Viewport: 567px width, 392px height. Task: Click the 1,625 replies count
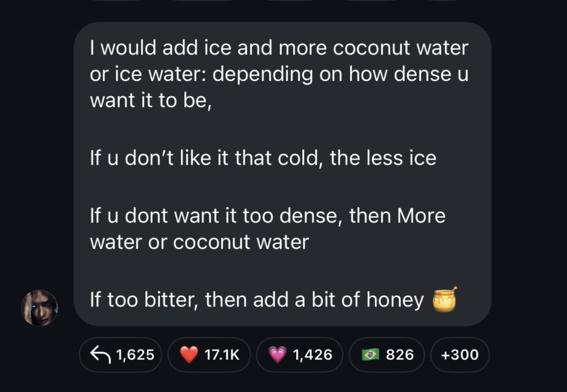(x=134, y=355)
